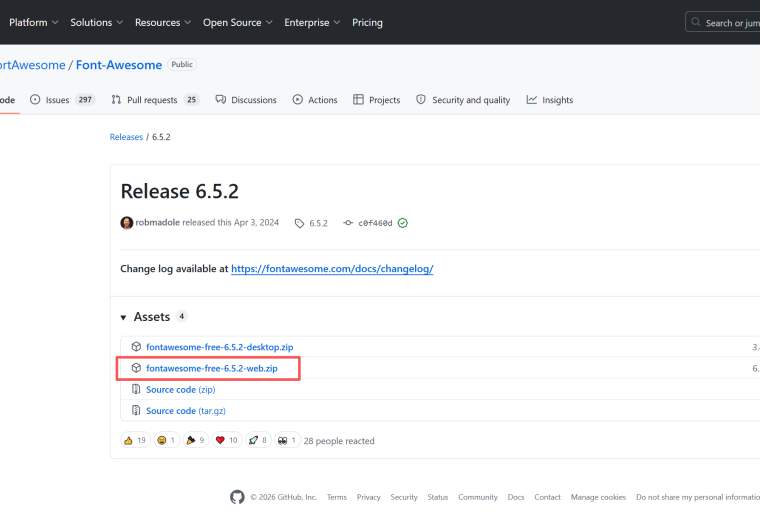Click package icon beside web.zip
770x514 pixels.
pyautogui.click(x=136, y=368)
